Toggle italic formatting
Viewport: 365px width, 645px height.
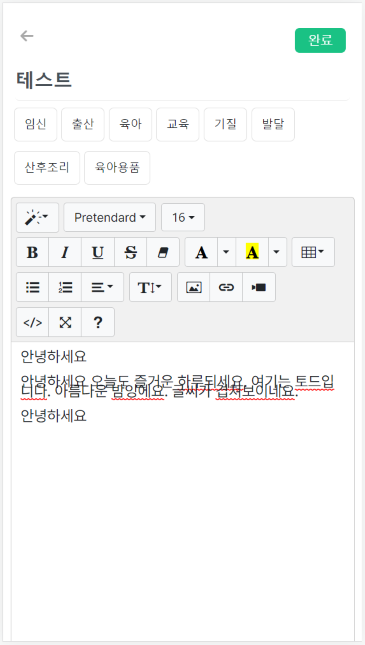(x=65, y=252)
